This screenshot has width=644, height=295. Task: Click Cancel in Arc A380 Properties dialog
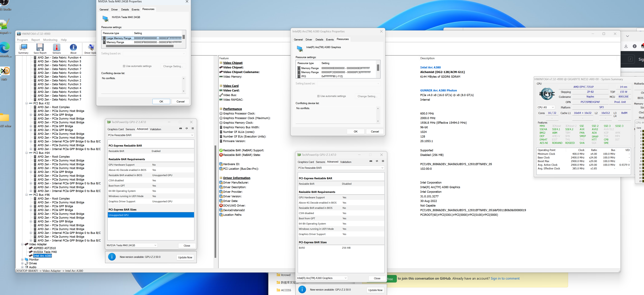pos(375,131)
